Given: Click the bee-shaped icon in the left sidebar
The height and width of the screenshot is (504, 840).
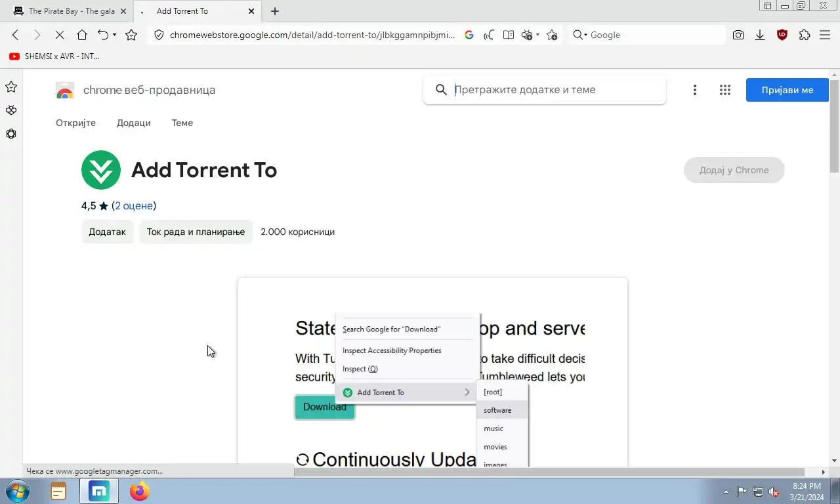Looking at the screenshot, I should [x=11, y=110].
